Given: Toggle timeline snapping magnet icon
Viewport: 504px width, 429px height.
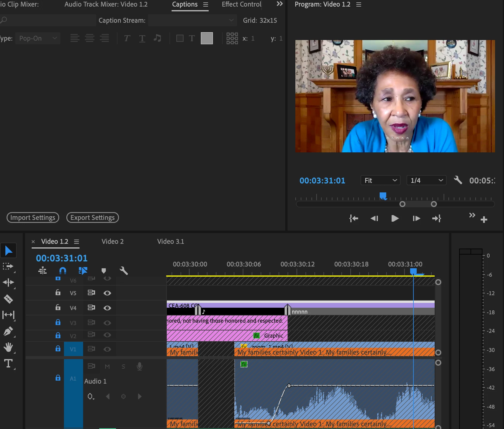Looking at the screenshot, I should (62, 271).
